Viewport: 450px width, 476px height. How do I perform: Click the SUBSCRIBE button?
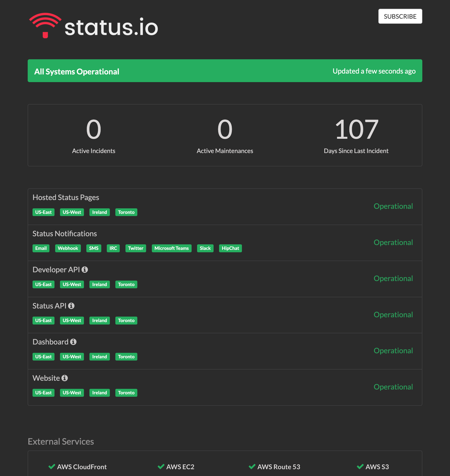400,16
